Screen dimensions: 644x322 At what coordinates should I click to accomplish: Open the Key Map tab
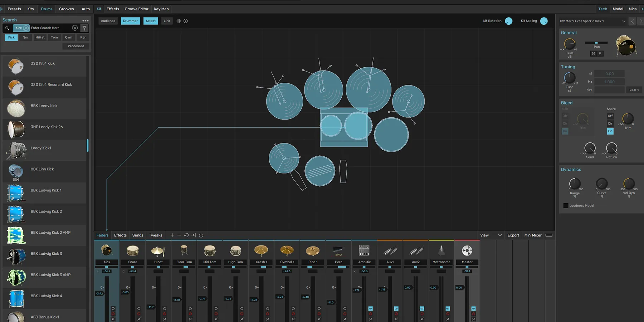coord(161,9)
